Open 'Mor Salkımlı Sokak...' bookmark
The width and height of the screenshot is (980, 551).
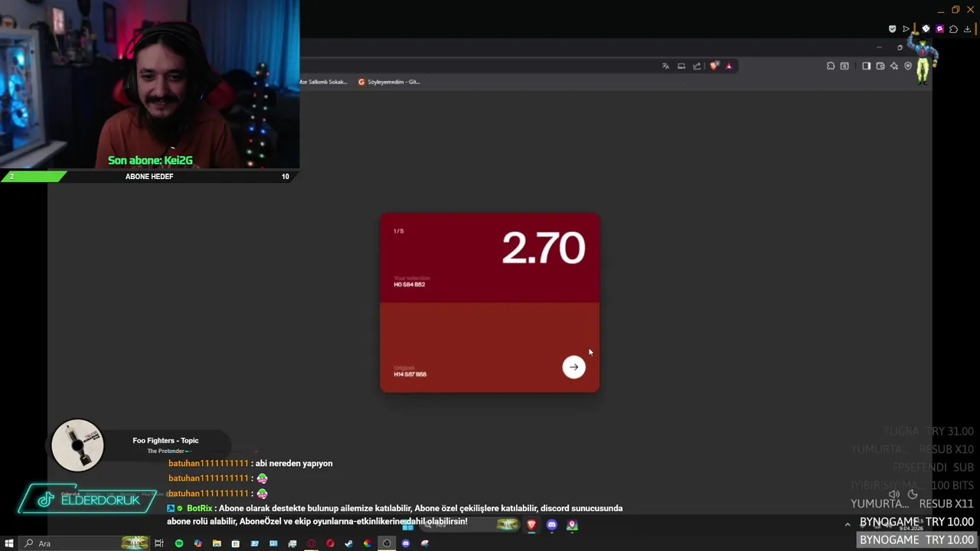323,82
